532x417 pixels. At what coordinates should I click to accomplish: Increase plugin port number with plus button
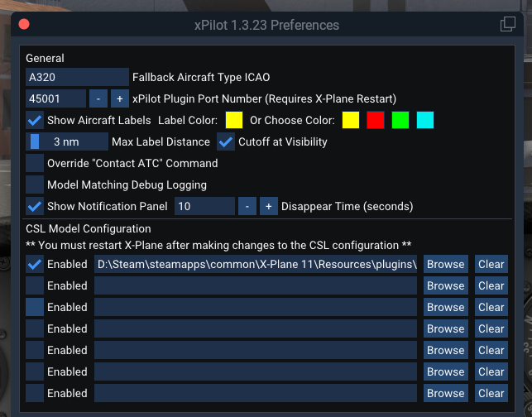click(118, 99)
